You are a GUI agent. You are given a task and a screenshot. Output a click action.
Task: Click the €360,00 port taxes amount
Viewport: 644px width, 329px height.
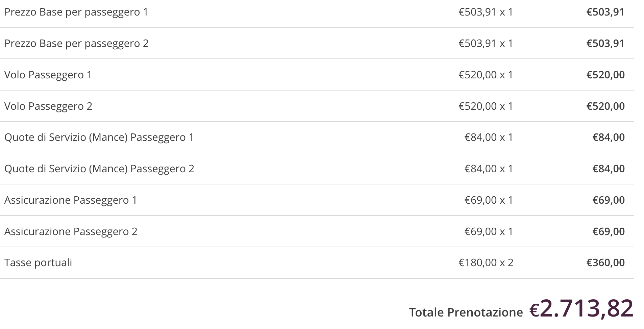coord(605,263)
